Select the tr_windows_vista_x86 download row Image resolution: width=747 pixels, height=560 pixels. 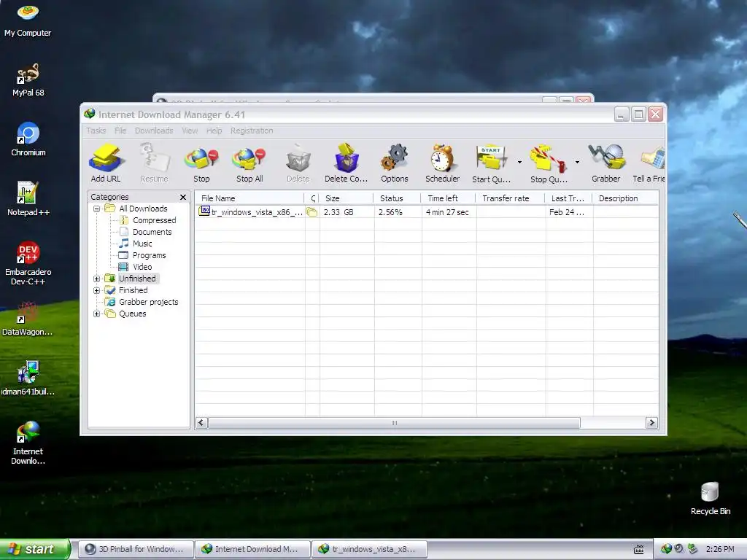tap(427, 212)
